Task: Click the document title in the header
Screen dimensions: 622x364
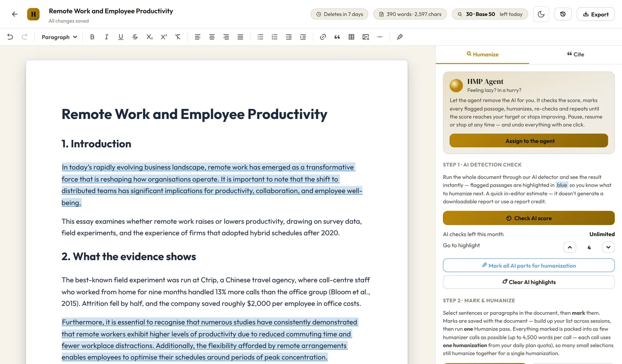Action: 111,11
